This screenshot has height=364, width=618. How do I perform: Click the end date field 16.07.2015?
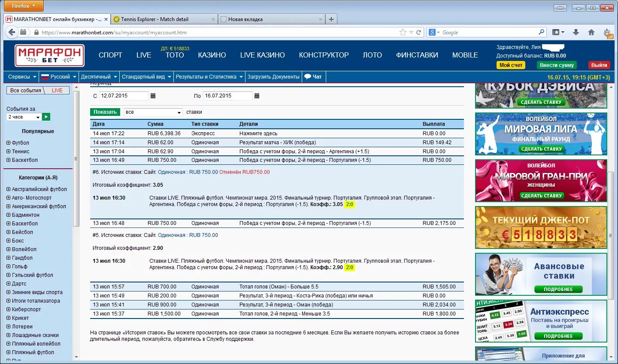click(x=228, y=96)
